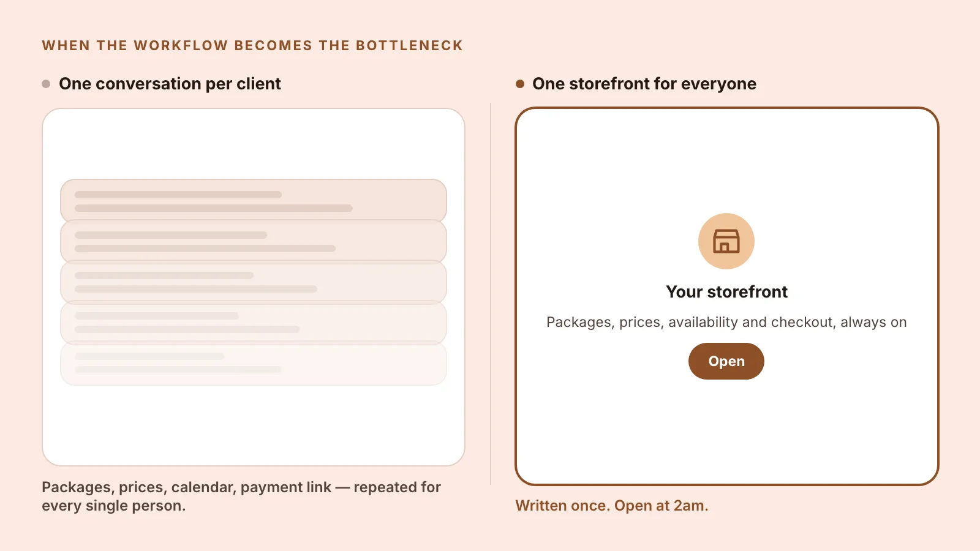Image resolution: width=980 pixels, height=551 pixels.
Task: Click the 'Written once. Open at 2am.' caption
Action: (612, 506)
